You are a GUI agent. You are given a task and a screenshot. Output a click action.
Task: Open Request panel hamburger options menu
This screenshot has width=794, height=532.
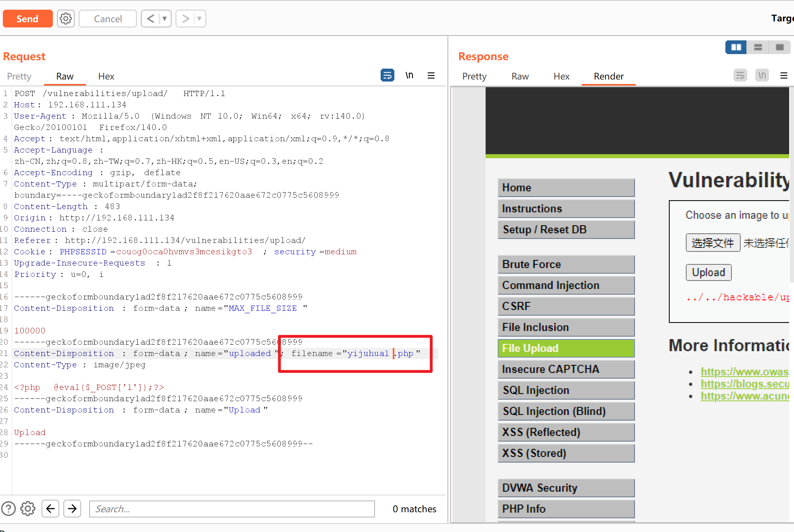pos(431,75)
